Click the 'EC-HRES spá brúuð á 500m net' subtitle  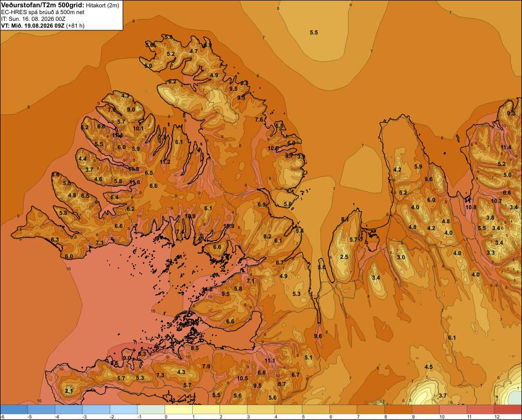(x=43, y=13)
